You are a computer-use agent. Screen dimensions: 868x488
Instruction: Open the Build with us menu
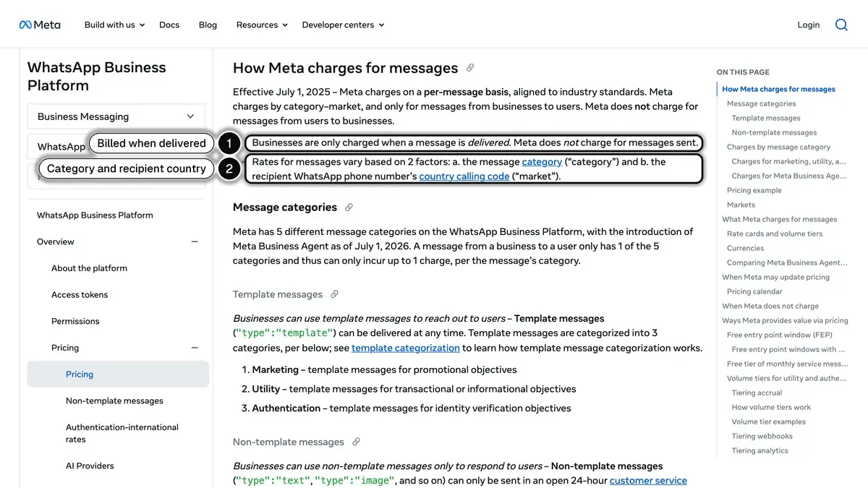114,25
